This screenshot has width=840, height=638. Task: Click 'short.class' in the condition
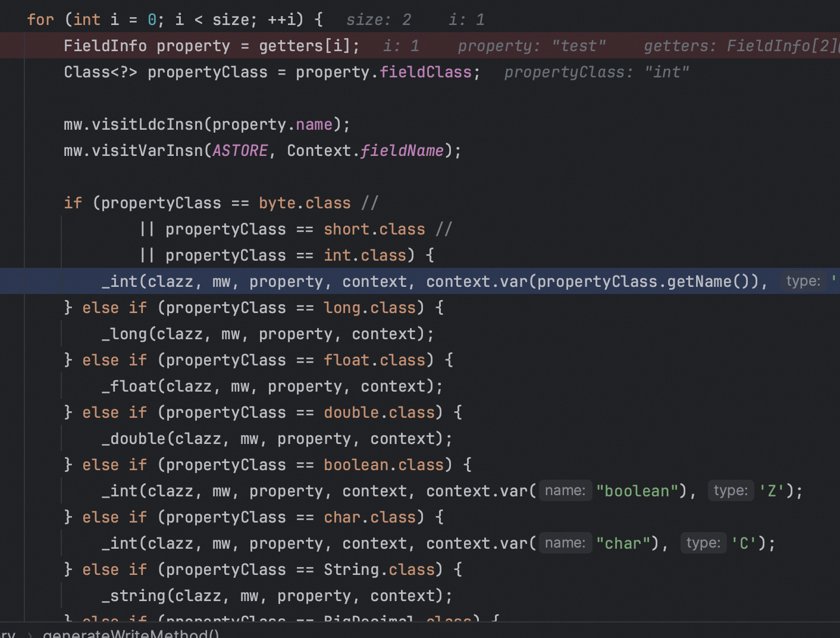coord(374,229)
